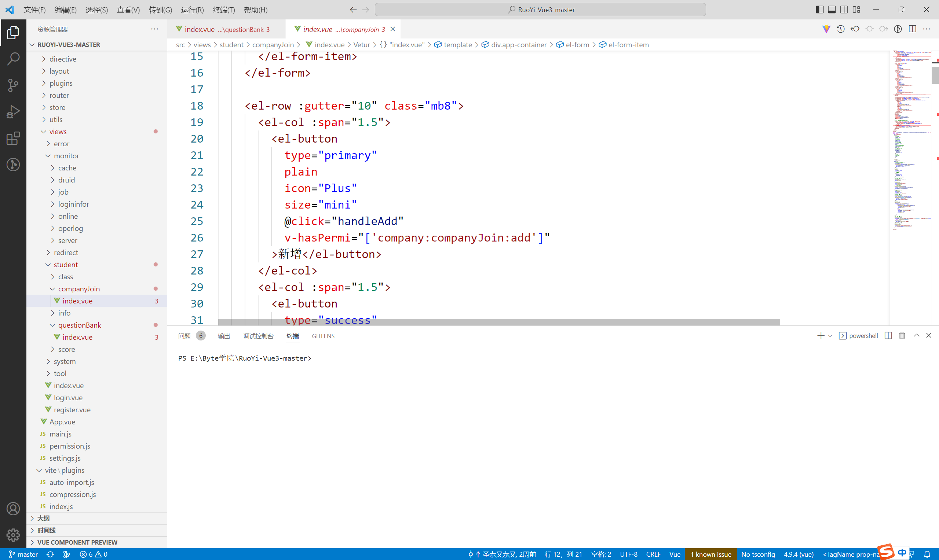
Task: Switch to the 问题 problems tab
Action: point(191,336)
